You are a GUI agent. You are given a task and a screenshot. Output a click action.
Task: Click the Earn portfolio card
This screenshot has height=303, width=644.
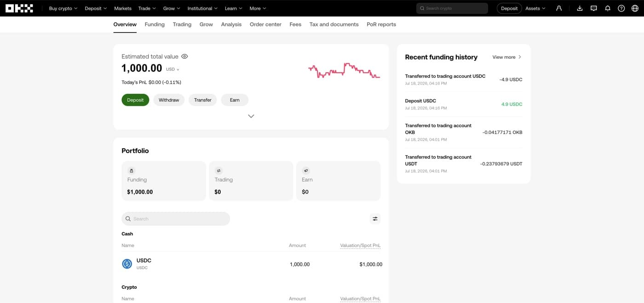click(338, 181)
